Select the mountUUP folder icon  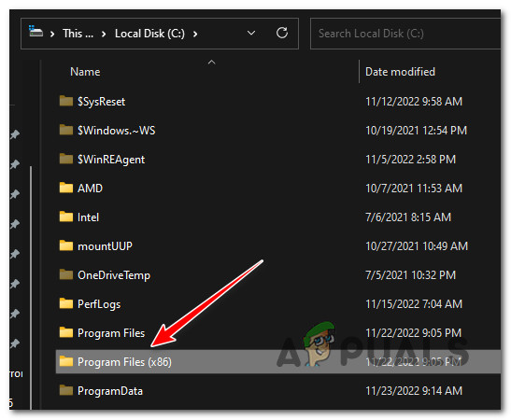pos(66,245)
